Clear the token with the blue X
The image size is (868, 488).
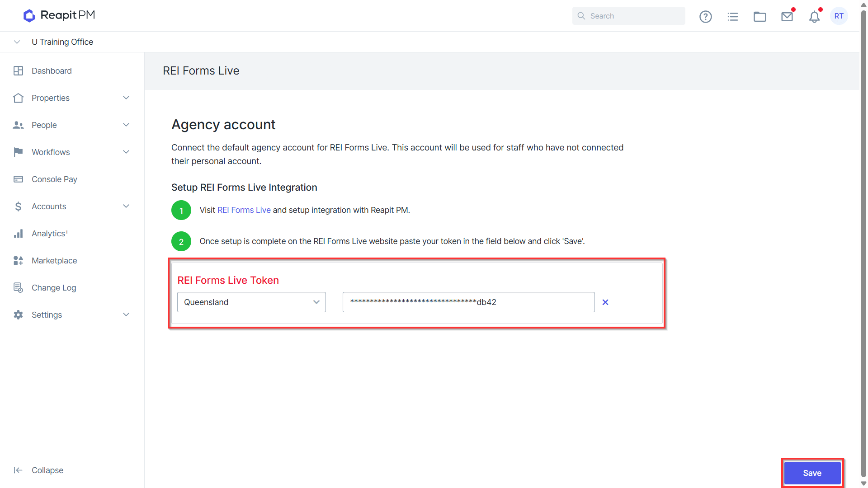click(605, 302)
